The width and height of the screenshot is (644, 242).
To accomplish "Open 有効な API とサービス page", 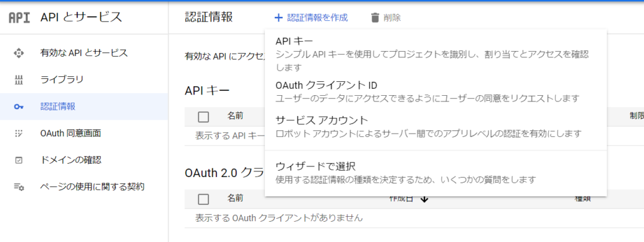I will 84,53.
